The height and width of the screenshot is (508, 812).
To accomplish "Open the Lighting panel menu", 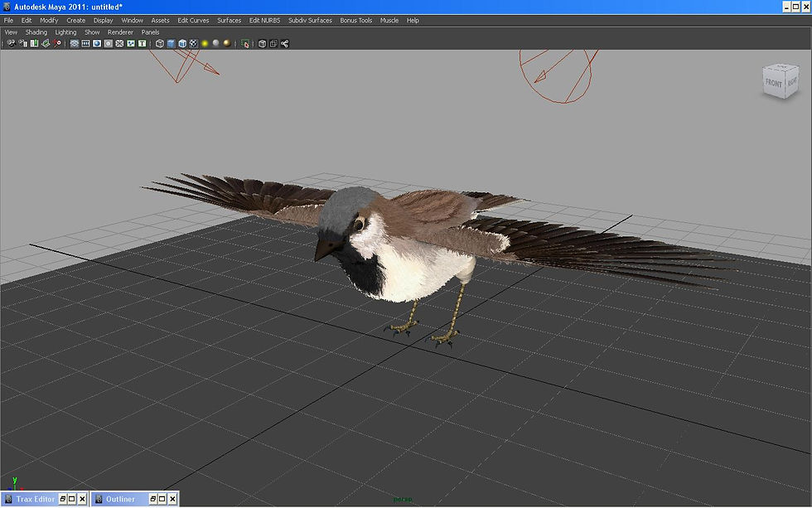I will click(65, 32).
